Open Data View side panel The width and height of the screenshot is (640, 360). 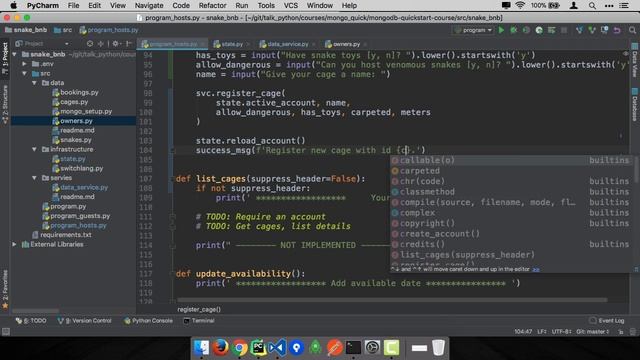[635, 60]
